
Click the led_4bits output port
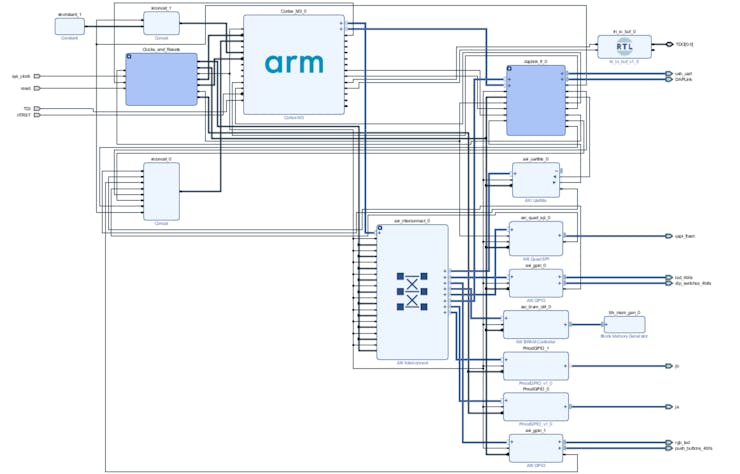pyautogui.click(x=669, y=278)
